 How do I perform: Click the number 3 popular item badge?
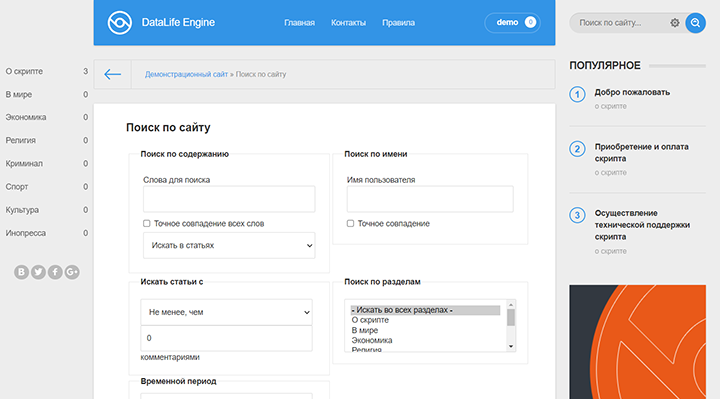pyautogui.click(x=577, y=215)
